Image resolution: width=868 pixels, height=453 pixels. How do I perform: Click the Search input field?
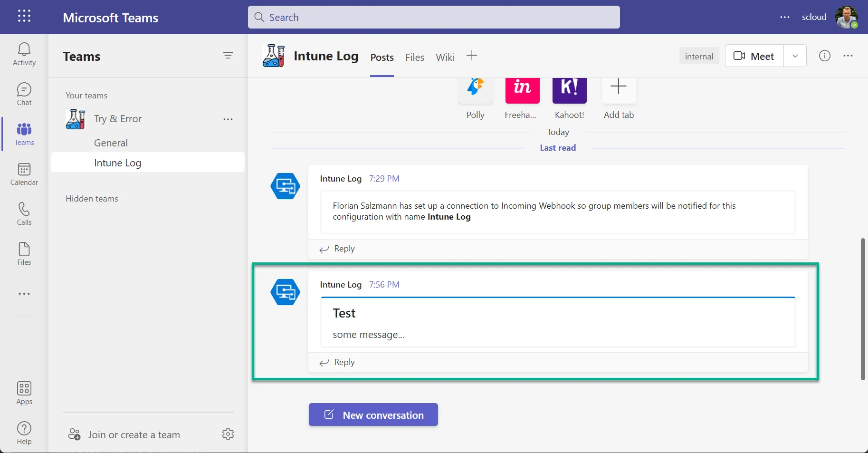tap(434, 17)
